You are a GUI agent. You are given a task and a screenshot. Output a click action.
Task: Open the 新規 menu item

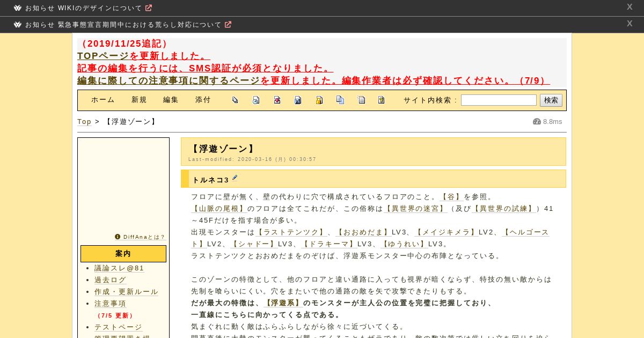[x=140, y=100]
